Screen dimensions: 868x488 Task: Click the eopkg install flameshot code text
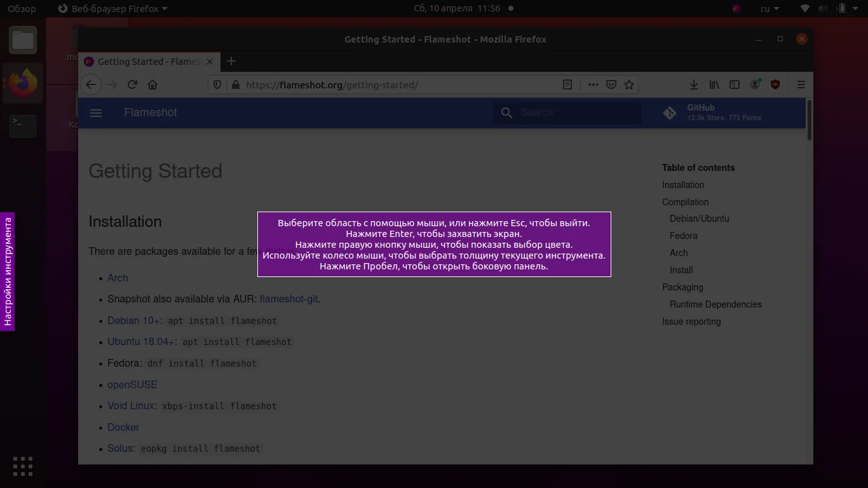tap(201, 449)
